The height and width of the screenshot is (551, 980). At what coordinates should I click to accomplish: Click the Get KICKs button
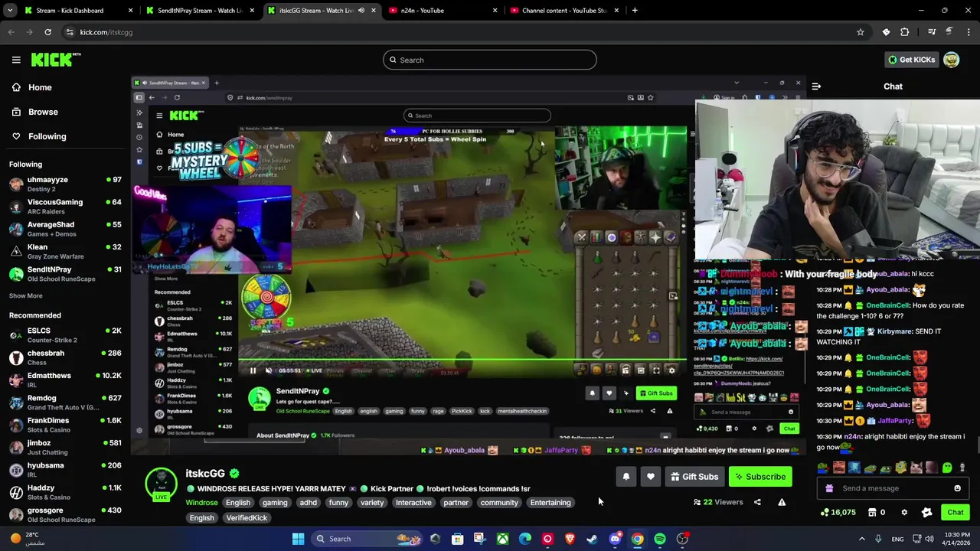[x=911, y=60]
